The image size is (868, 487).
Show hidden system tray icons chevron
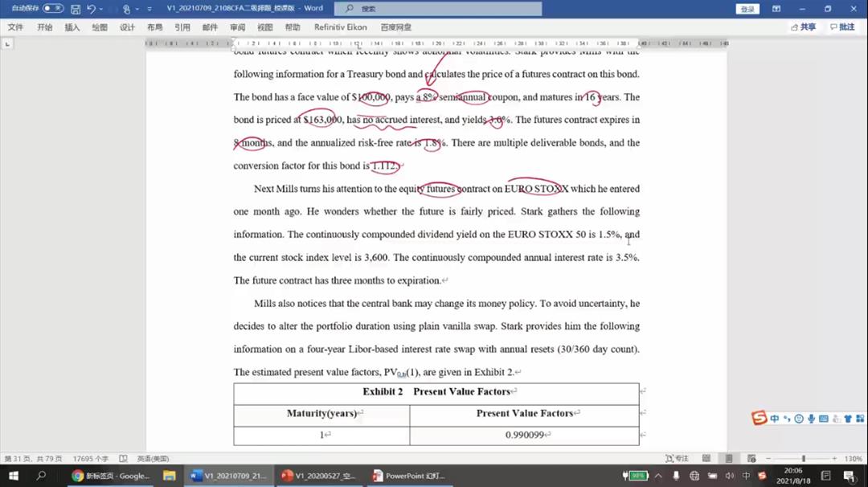[x=657, y=476]
